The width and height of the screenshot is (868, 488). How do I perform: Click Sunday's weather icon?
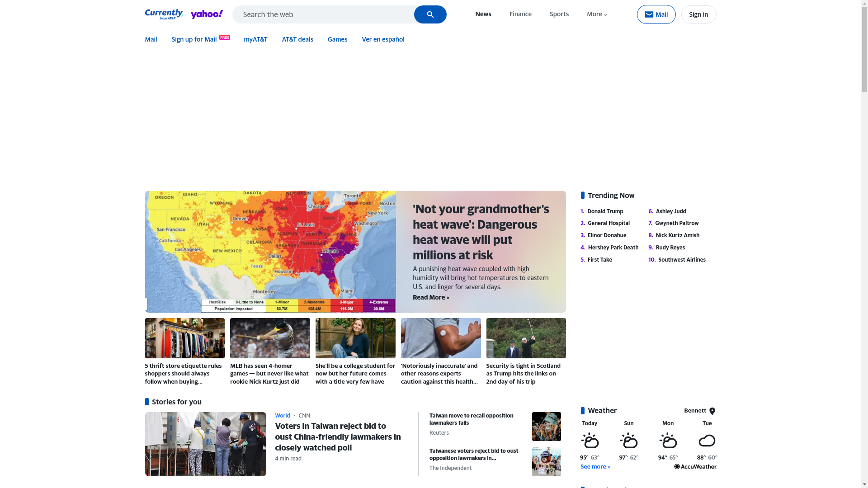click(x=629, y=441)
